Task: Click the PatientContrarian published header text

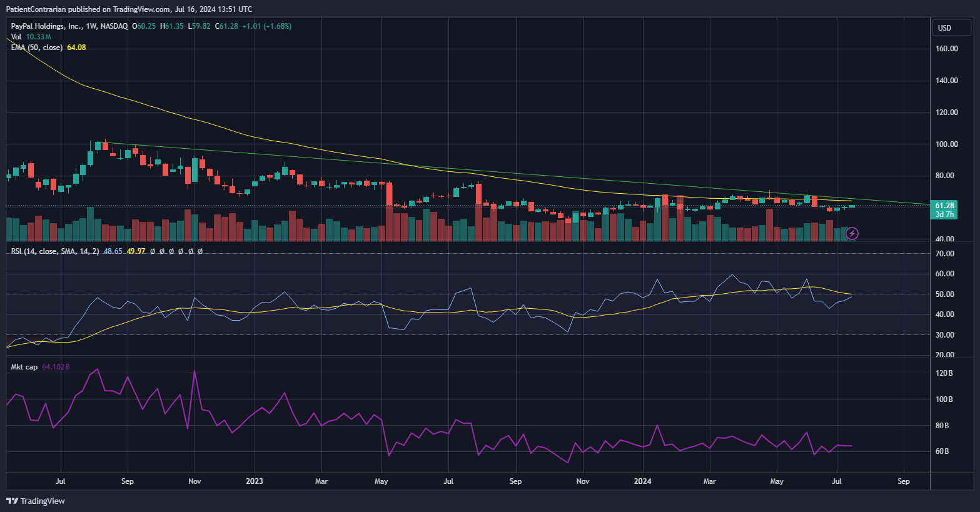Action: [x=129, y=9]
